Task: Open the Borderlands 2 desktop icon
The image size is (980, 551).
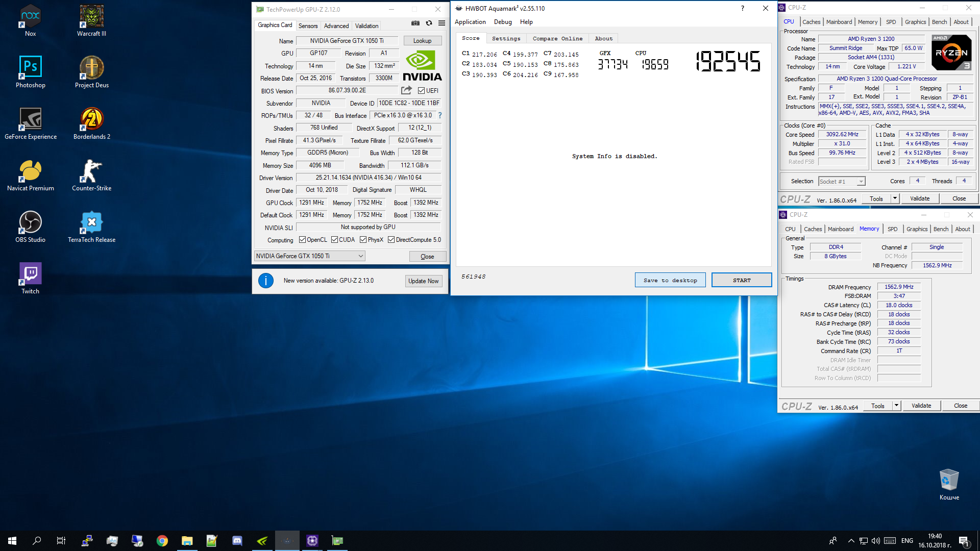Action: coord(92,123)
